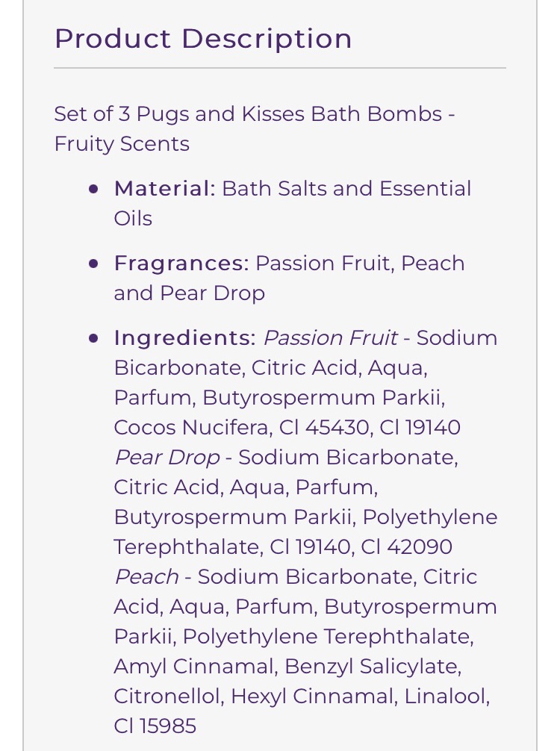Select the 'CI 15985' colour code
This screenshot has width=560, height=751.
click(155, 726)
